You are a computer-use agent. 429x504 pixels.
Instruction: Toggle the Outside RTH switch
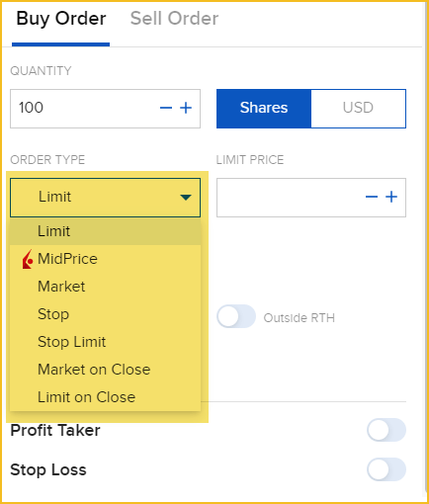(x=236, y=316)
